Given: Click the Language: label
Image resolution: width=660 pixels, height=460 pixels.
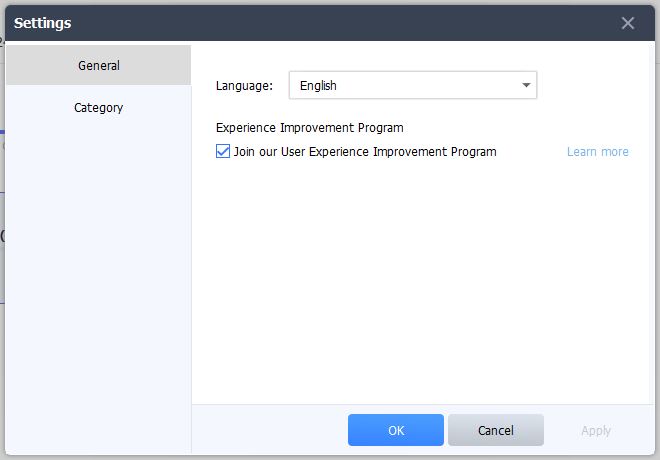Looking at the screenshot, I should pyautogui.click(x=244, y=86).
